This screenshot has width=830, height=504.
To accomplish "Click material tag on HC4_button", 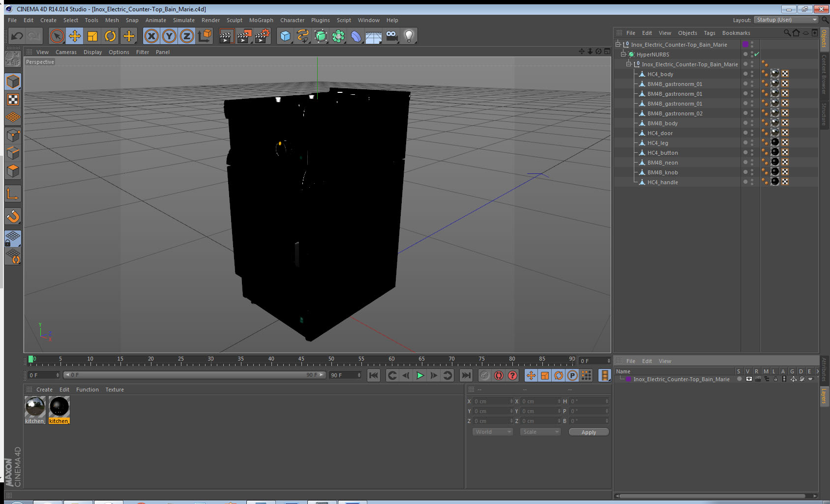I will [775, 152].
